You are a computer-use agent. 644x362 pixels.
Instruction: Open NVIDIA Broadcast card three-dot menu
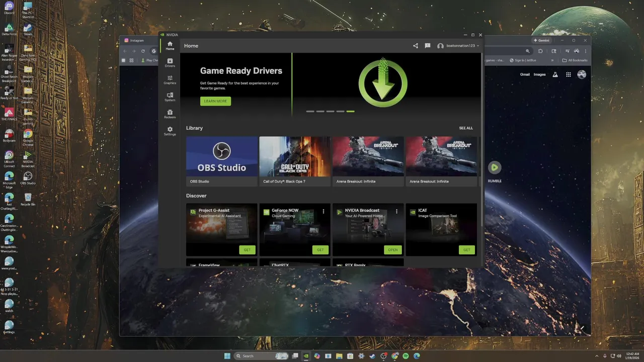[396, 211]
